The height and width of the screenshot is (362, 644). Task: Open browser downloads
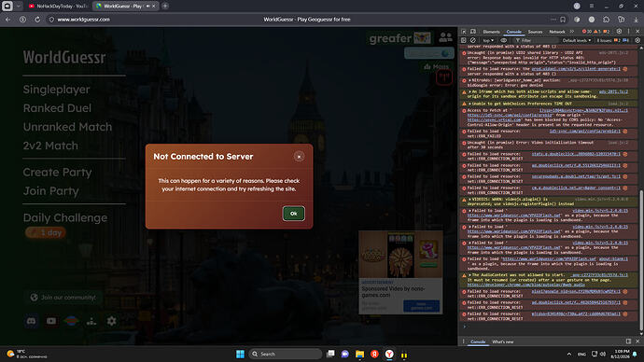(x=636, y=20)
